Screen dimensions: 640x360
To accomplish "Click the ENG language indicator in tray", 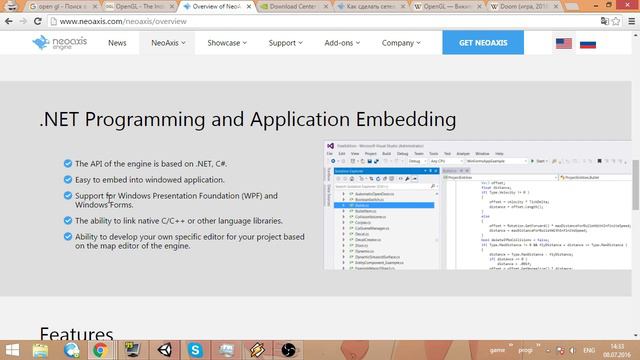I will [589, 350].
